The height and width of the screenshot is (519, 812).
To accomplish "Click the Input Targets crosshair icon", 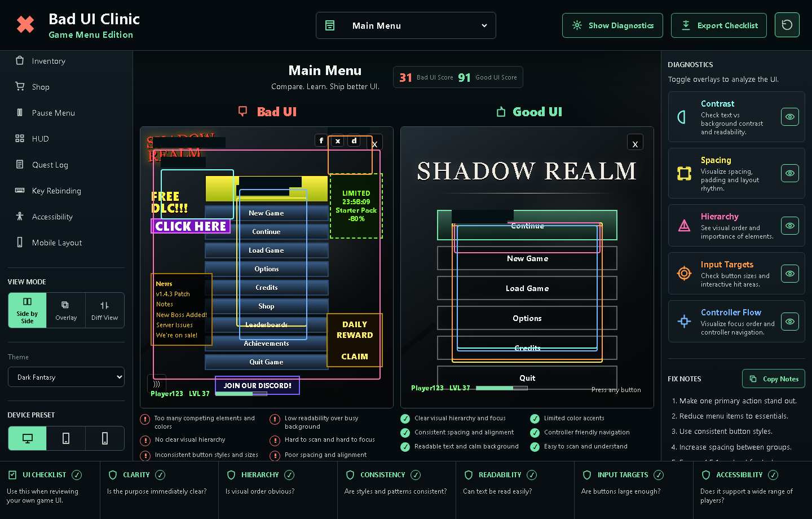I will point(684,274).
